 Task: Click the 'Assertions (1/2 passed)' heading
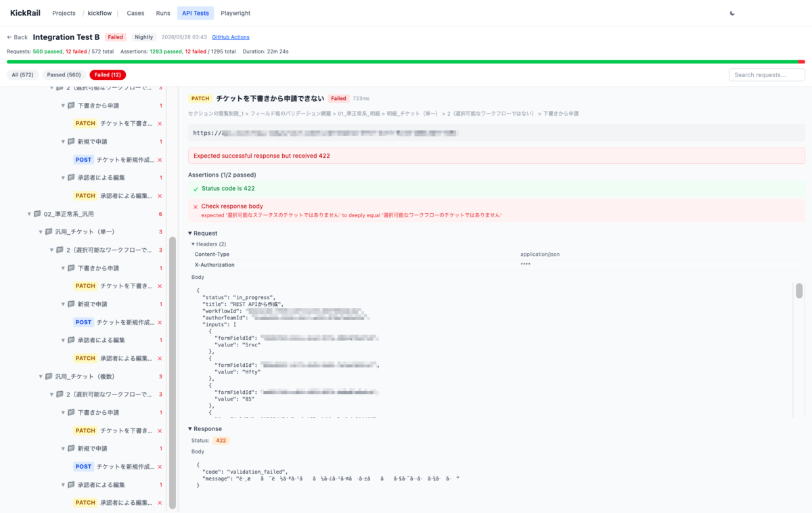pyautogui.click(x=221, y=175)
